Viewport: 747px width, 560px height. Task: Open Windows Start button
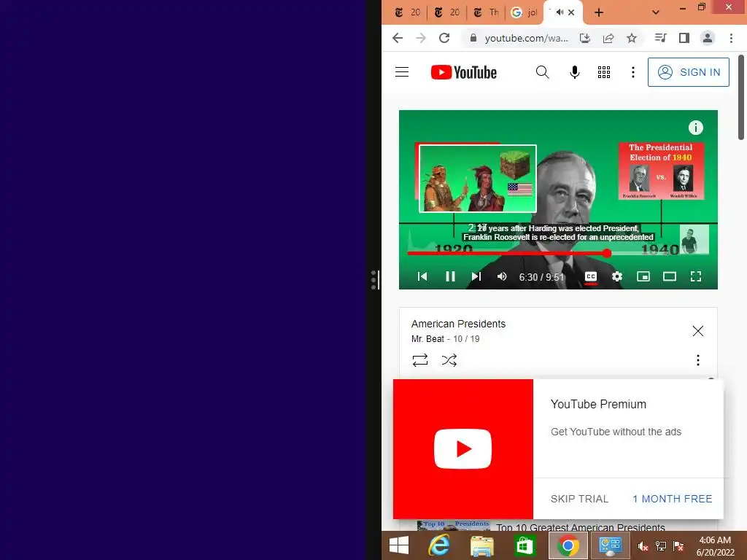pos(399,545)
